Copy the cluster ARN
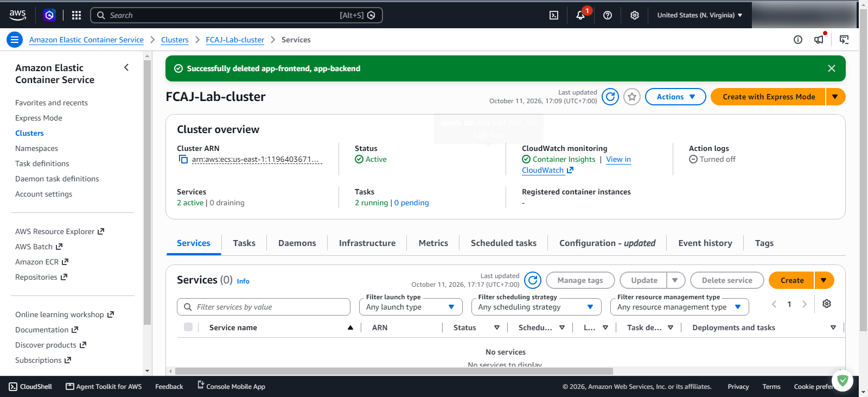The image size is (868, 397). click(183, 160)
